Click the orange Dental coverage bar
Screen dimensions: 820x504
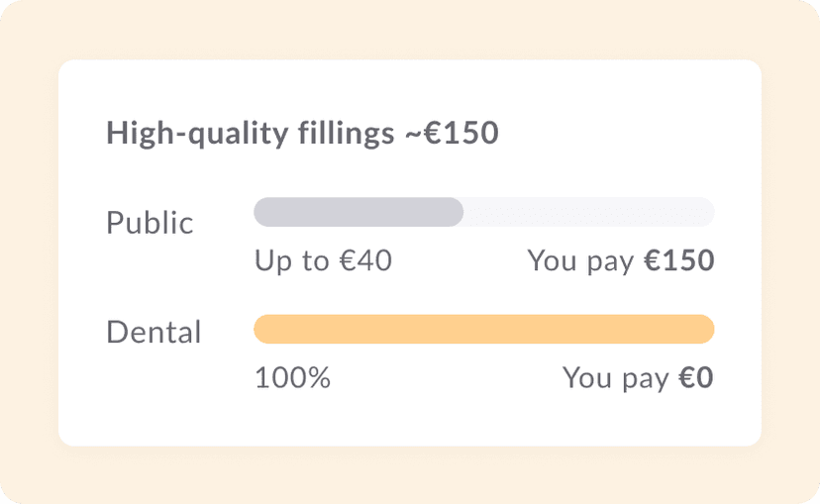coord(483,330)
